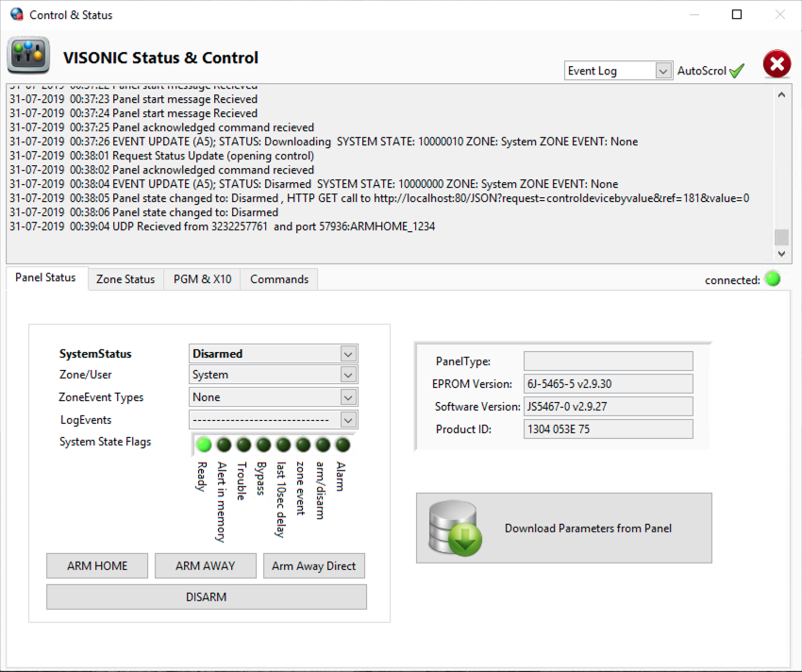Select the log line with ARMHOME_1234

pyautogui.click(x=223, y=227)
